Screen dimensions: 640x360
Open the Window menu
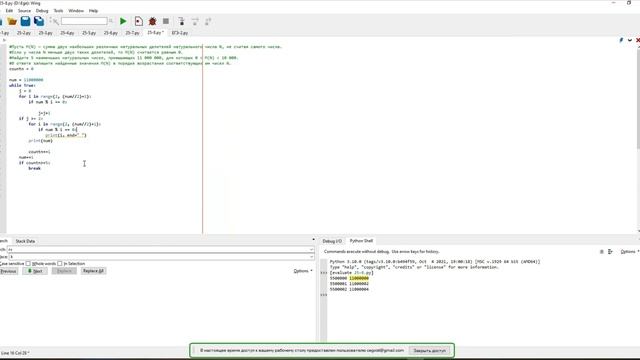(76, 11)
